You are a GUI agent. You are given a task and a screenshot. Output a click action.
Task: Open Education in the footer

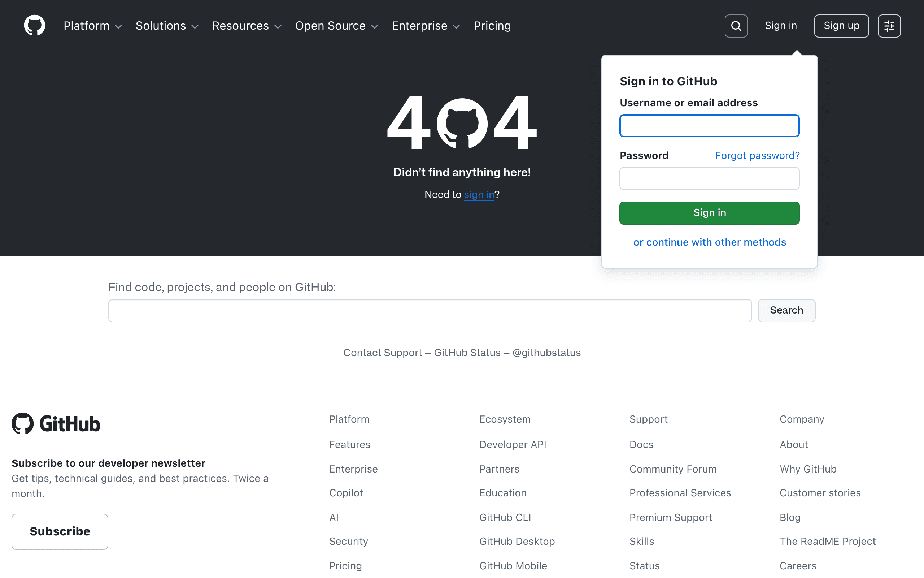pyautogui.click(x=503, y=493)
